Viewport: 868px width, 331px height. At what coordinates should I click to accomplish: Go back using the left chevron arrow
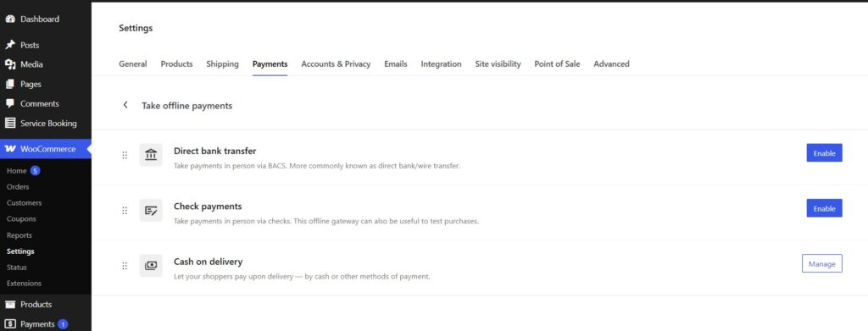coord(125,105)
